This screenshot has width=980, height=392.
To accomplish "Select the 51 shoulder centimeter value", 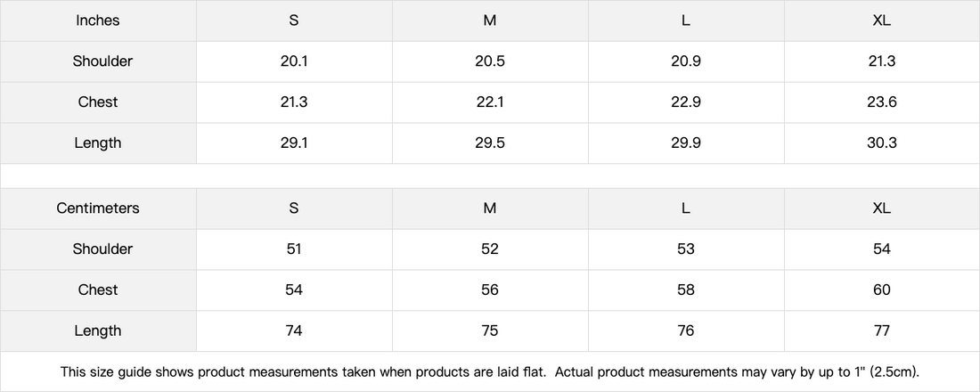I will [x=294, y=249].
